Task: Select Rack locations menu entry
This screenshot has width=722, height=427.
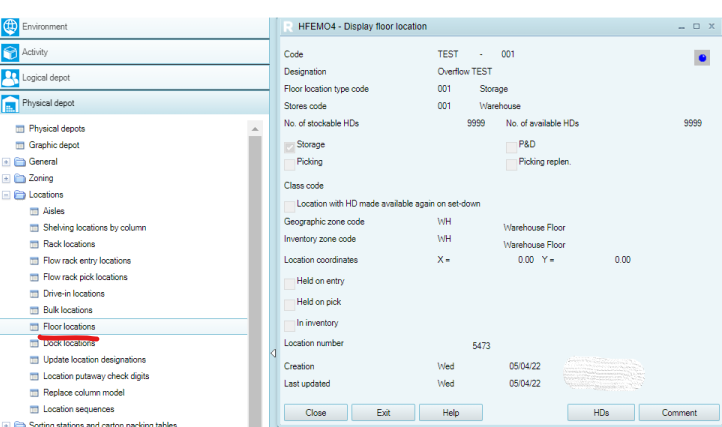Action: tap(69, 244)
